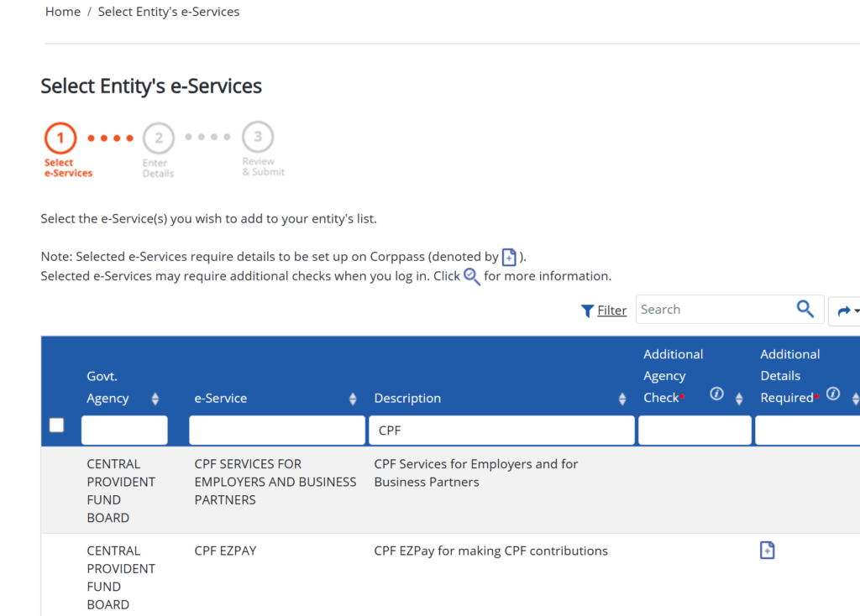Toggle the select-all checkbox in table header
Screen dimensions: 860x616
[56, 425]
